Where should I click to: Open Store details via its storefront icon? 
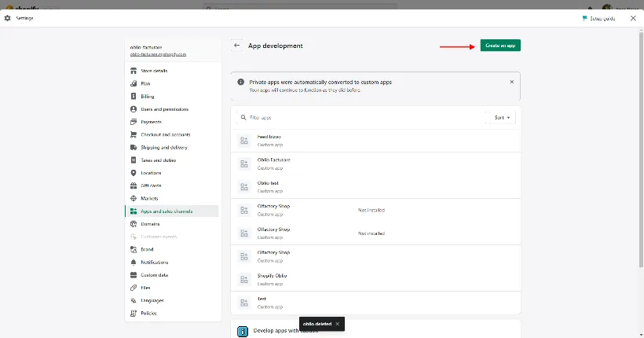pos(134,71)
